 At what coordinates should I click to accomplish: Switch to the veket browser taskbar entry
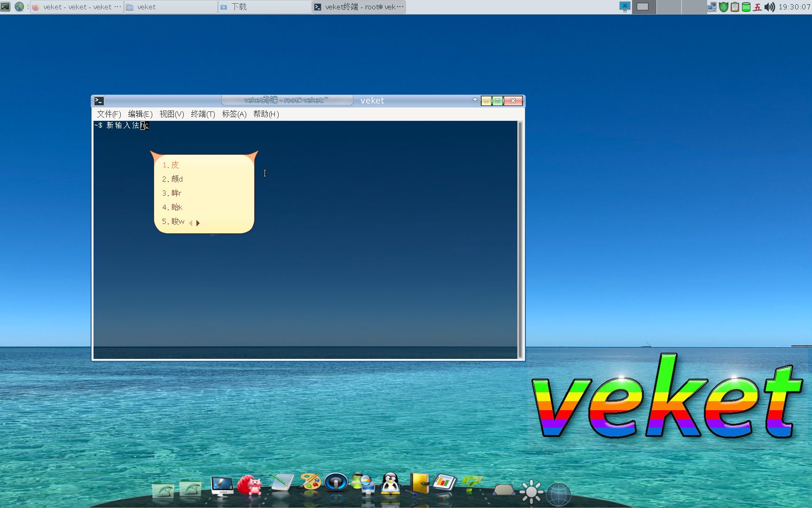tap(77, 7)
